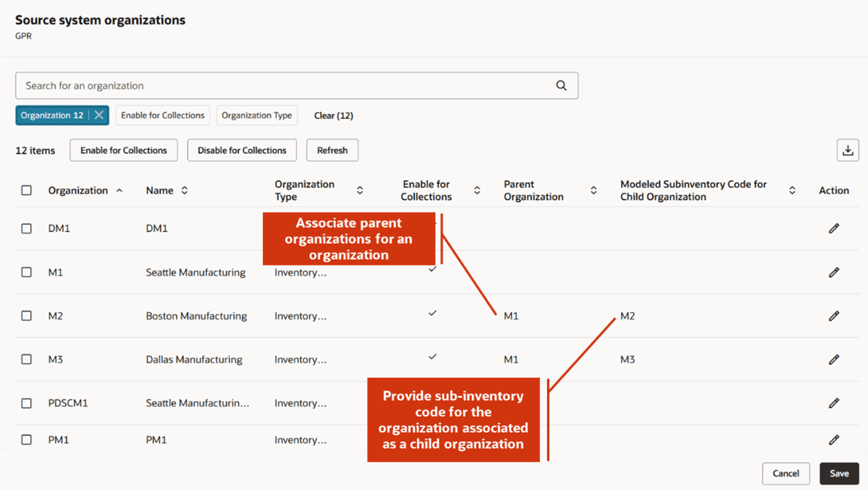Click the search magnifier icon
The image size is (868, 490).
click(x=561, y=86)
